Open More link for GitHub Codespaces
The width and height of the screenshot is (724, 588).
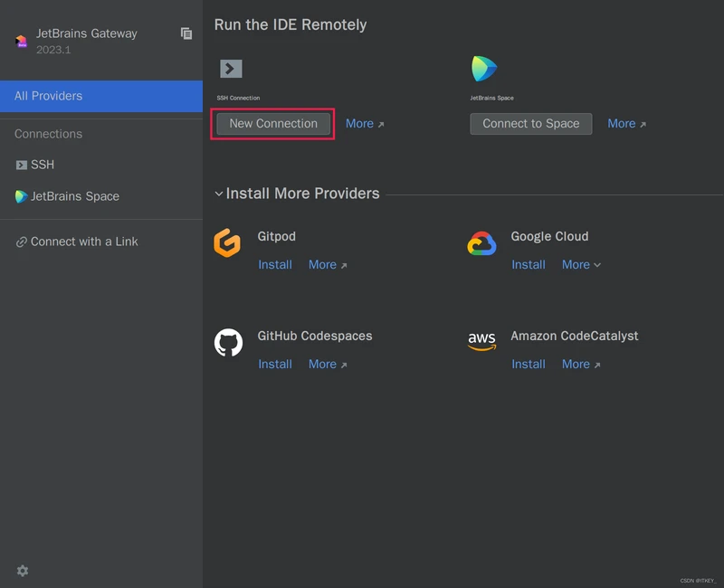328,365
